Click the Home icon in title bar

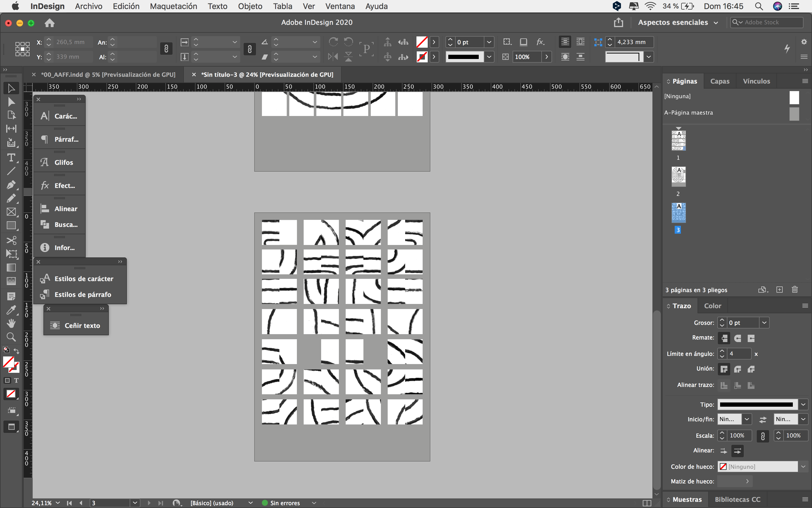(50, 23)
